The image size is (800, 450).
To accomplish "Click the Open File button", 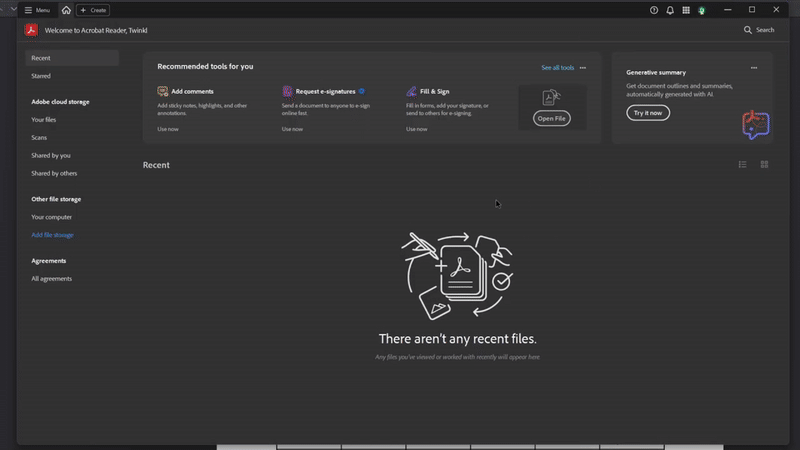I will pos(552,118).
